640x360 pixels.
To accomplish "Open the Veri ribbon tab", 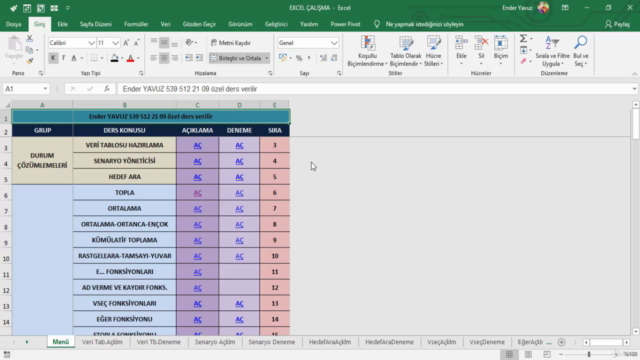I will [x=165, y=24].
